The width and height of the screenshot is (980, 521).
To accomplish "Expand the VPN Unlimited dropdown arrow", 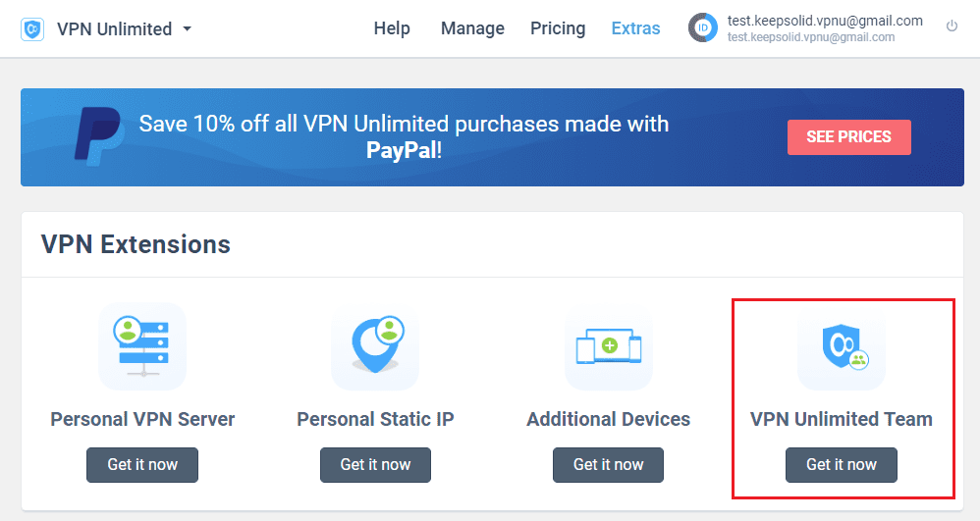I will [187, 28].
